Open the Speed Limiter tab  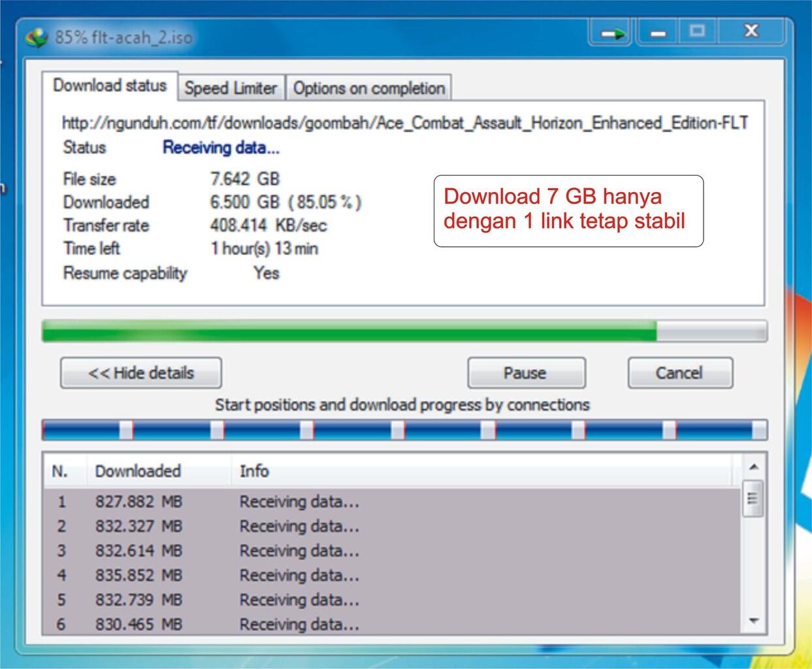(231, 88)
